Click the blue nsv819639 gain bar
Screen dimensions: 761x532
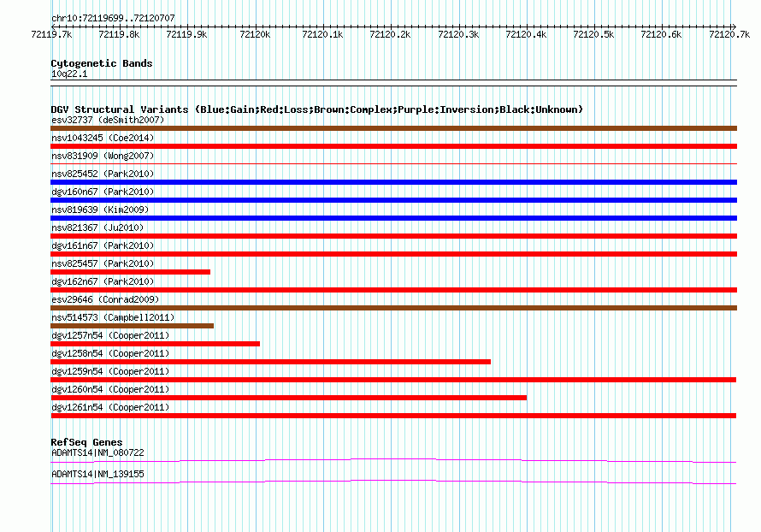(x=393, y=218)
